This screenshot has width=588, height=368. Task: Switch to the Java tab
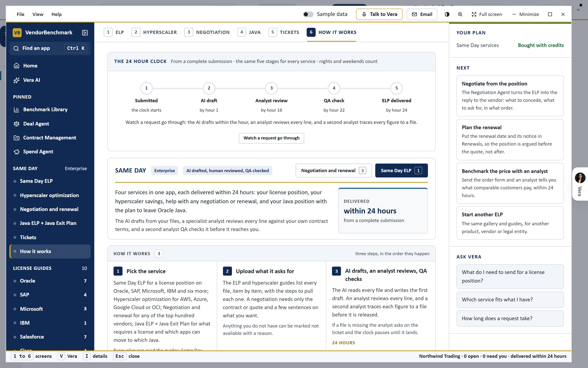coord(249,32)
